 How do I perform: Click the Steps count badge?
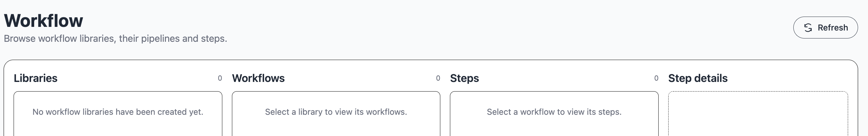pyautogui.click(x=656, y=78)
